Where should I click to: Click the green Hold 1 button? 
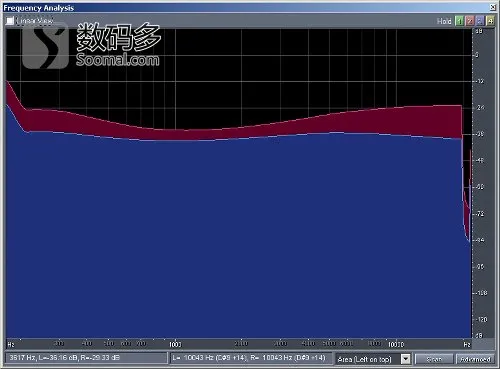point(460,21)
